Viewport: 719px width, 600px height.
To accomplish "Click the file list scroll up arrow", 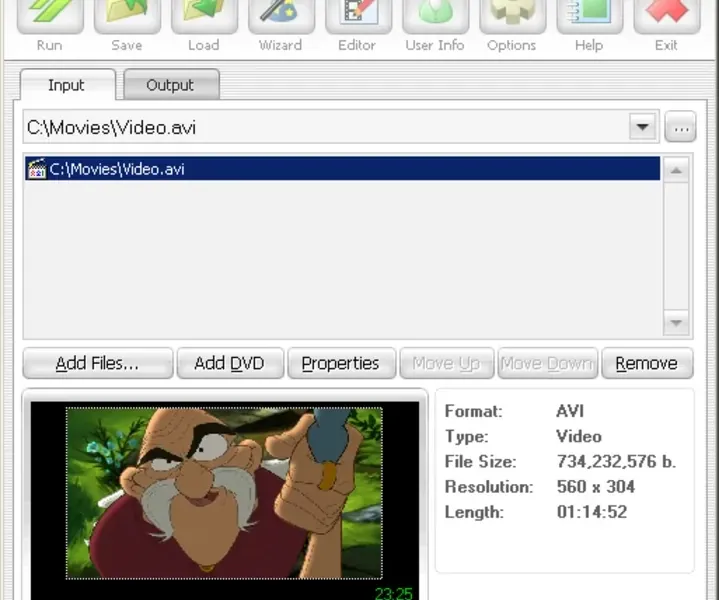I will click(676, 170).
